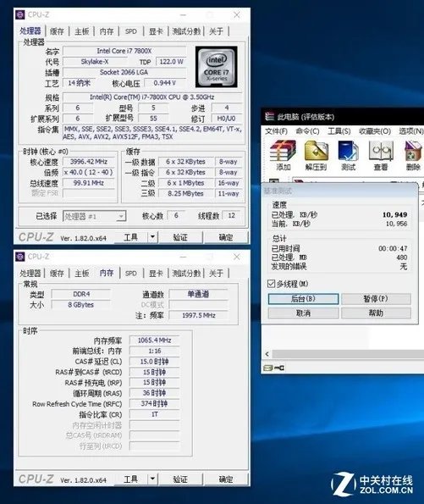Click the processor name field Intel Core i7 7800X
Screen dimensions: 424x504
124,51
